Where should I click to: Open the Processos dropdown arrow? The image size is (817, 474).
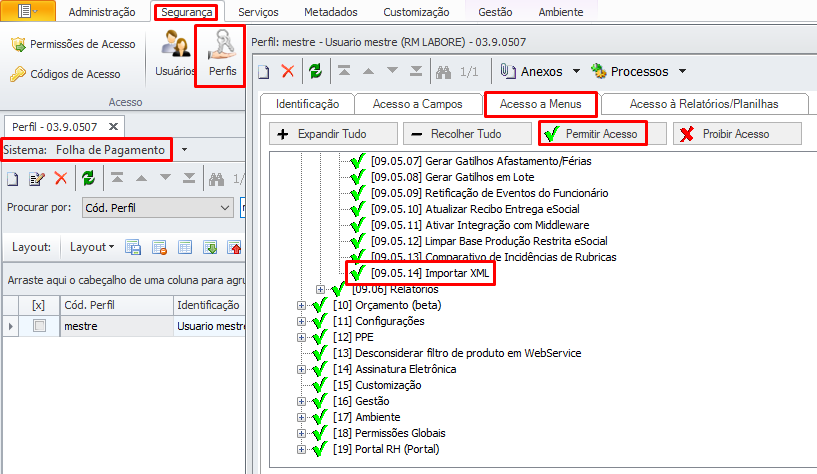pos(682,71)
